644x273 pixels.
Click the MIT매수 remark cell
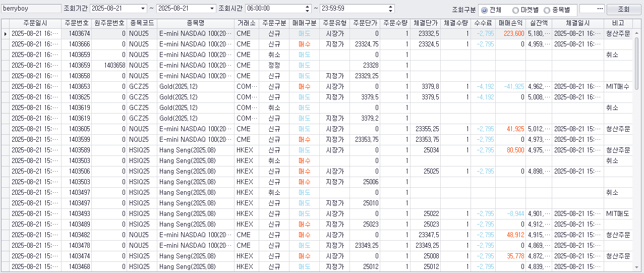(618, 86)
